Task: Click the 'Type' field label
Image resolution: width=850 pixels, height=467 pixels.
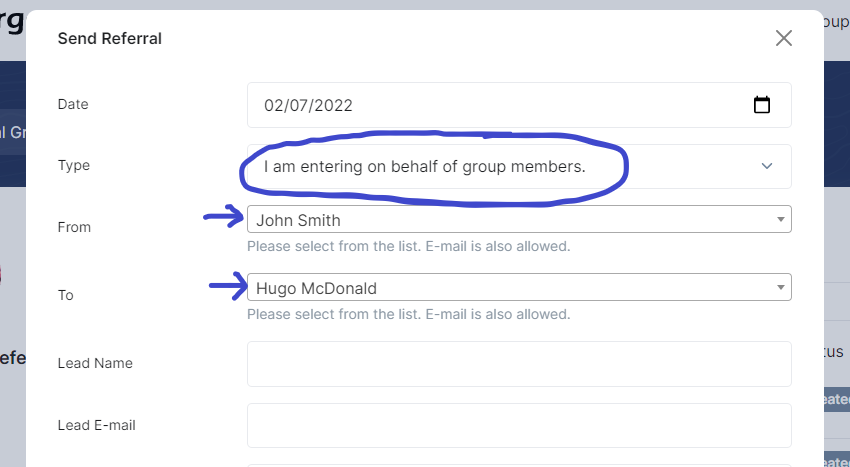Action: [x=74, y=165]
